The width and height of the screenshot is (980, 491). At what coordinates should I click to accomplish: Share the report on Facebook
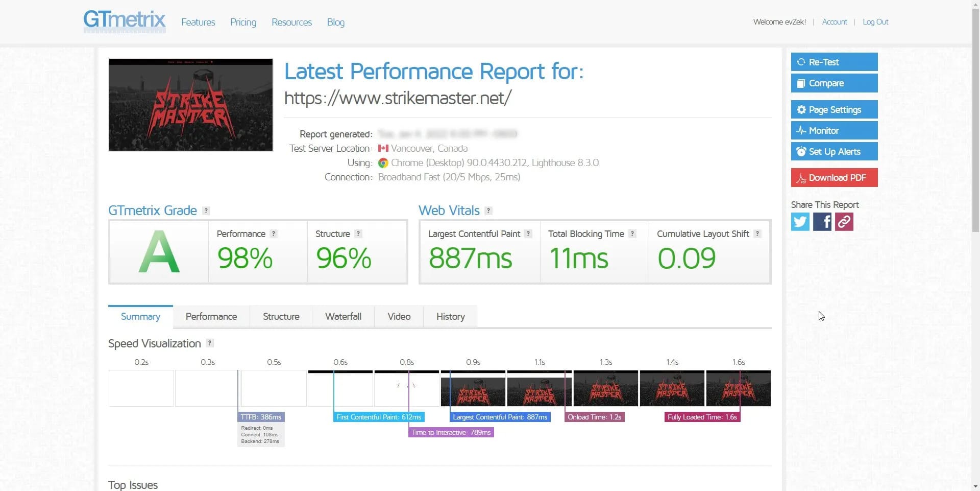point(822,221)
